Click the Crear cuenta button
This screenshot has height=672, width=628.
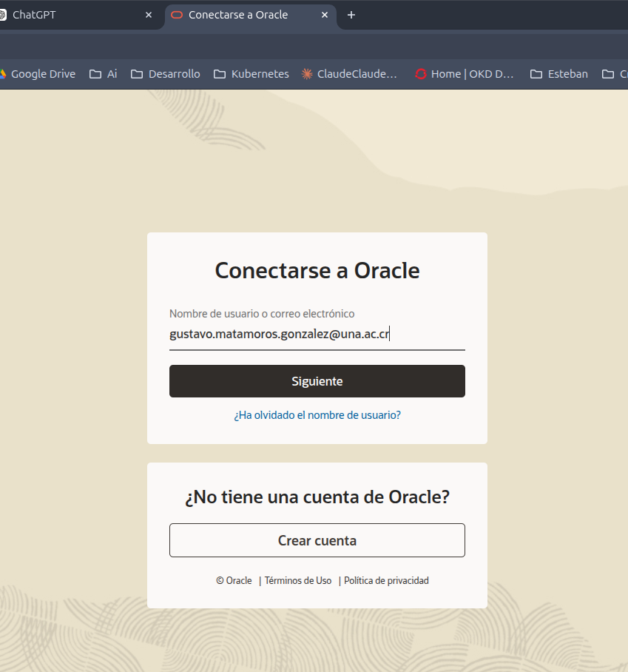pos(317,540)
